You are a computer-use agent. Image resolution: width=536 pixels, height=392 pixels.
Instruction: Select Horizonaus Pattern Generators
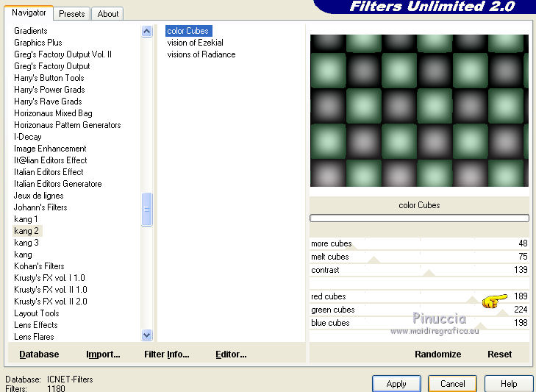[x=68, y=125]
